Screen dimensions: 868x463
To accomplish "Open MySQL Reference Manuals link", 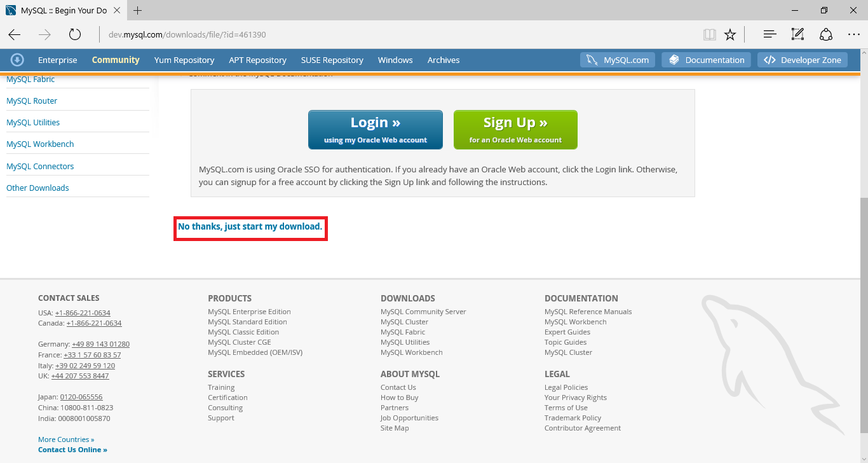I will (x=588, y=312).
